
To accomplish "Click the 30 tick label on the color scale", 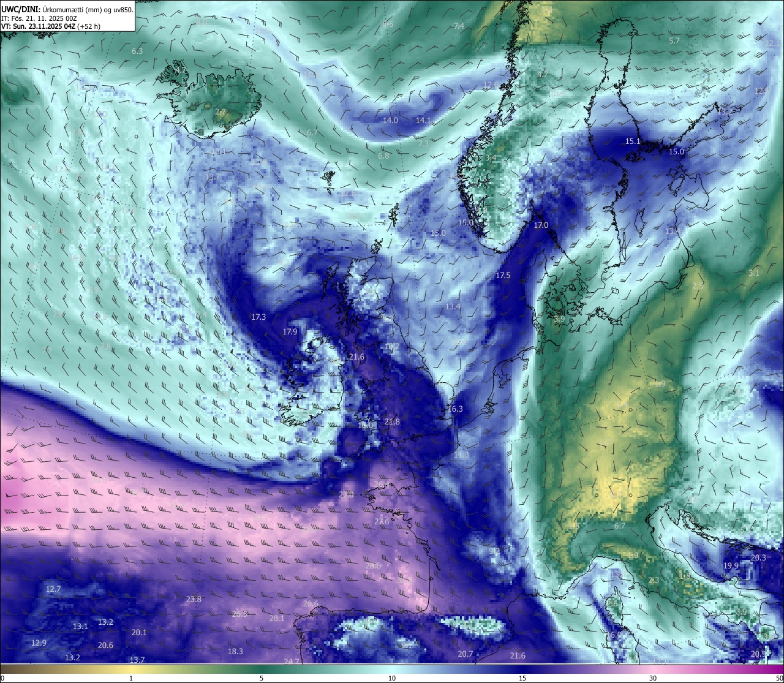I will point(653,678).
